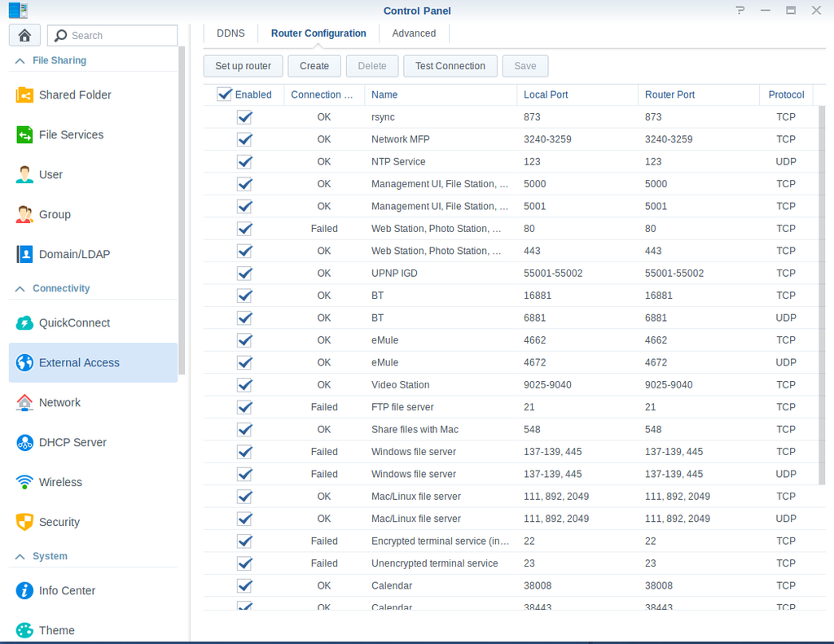The width and height of the screenshot is (834, 644).
Task: Click Mac/Linux file server UDP row name
Action: coord(416,519)
